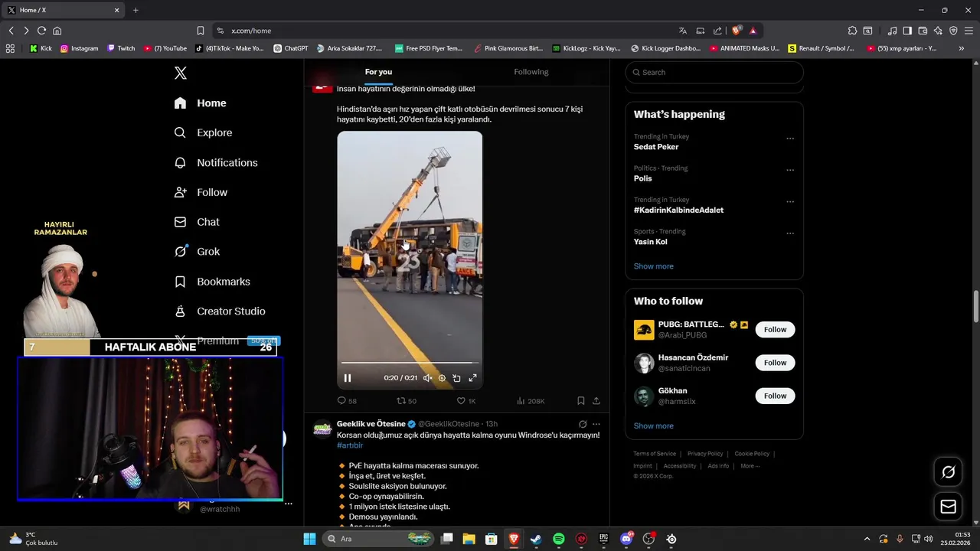
Task: Reply to the bus accident post
Action: coord(347,401)
